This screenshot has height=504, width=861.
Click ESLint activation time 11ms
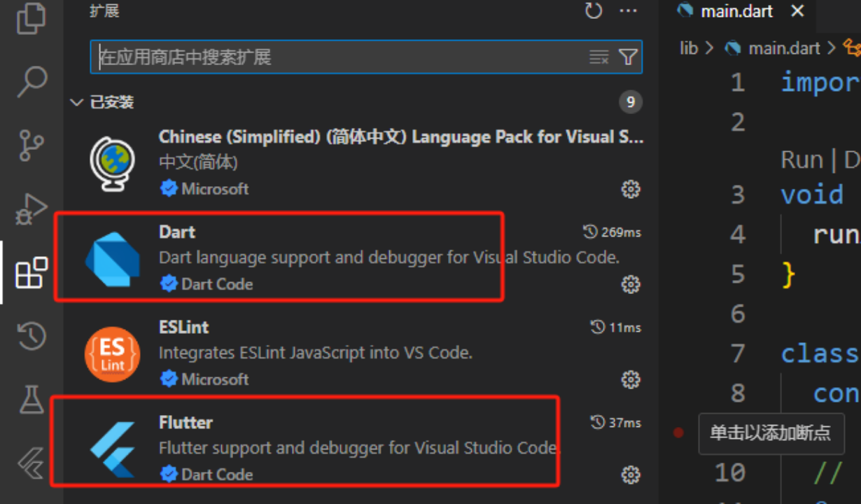tap(615, 327)
